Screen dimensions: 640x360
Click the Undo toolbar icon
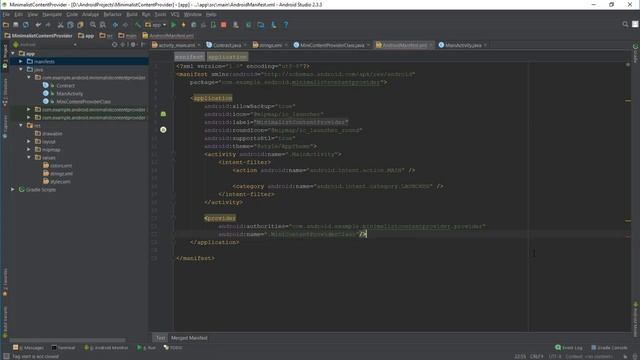38,25
